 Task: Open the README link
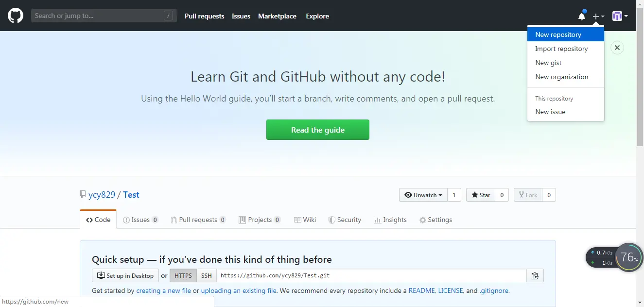[421, 290]
